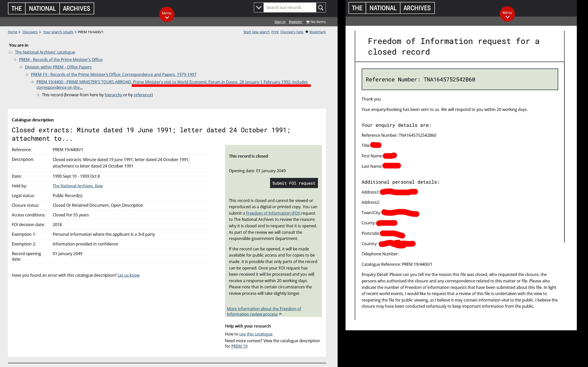Open Division within PREM - Office Papers
Image resolution: width=588 pixels, height=367 pixels.
point(58,67)
